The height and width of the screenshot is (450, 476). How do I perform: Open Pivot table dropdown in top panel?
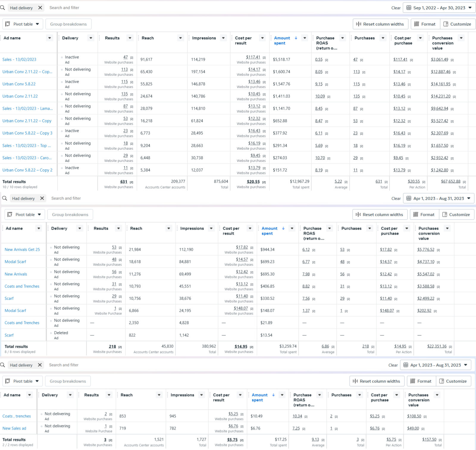coord(23,24)
